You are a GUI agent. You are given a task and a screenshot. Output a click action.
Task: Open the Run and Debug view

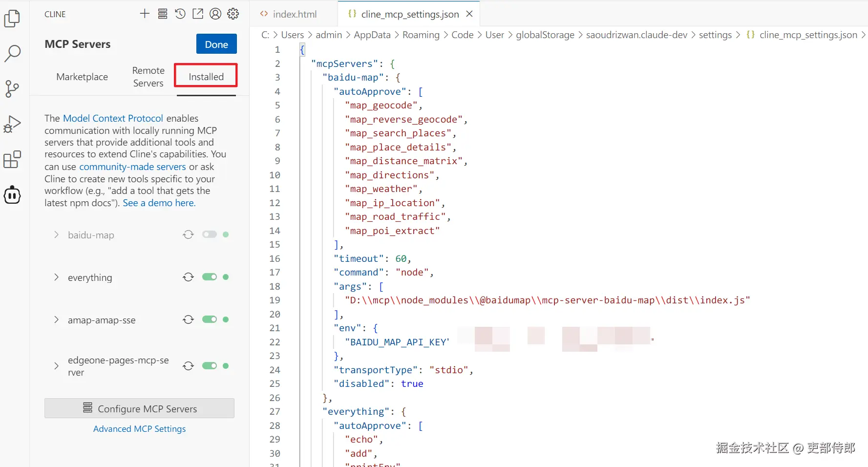(x=12, y=124)
